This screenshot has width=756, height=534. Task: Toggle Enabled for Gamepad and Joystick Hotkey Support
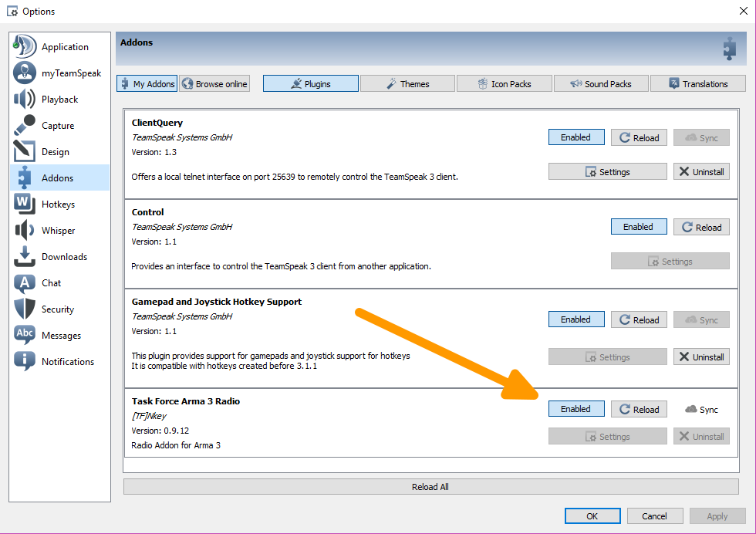[576, 319]
